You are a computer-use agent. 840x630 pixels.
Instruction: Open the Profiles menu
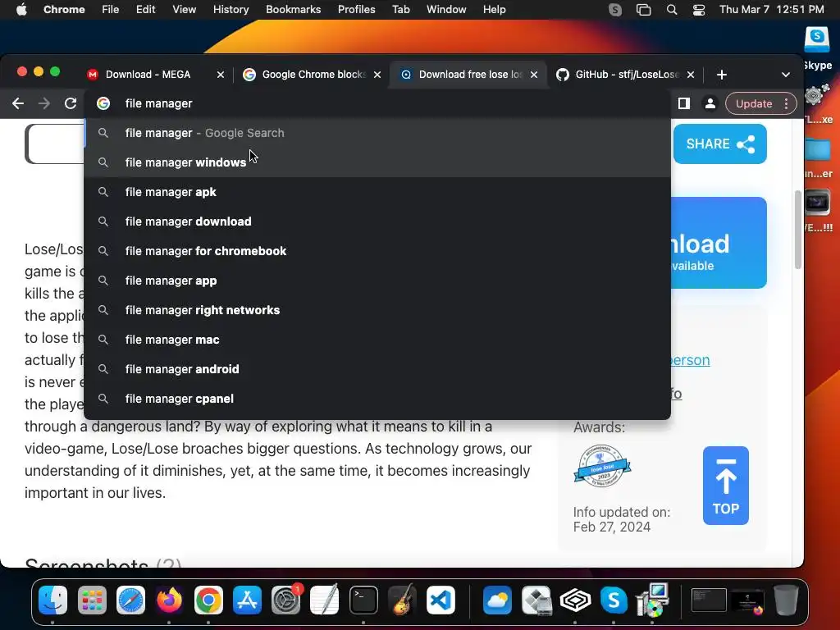click(x=356, y=9)
